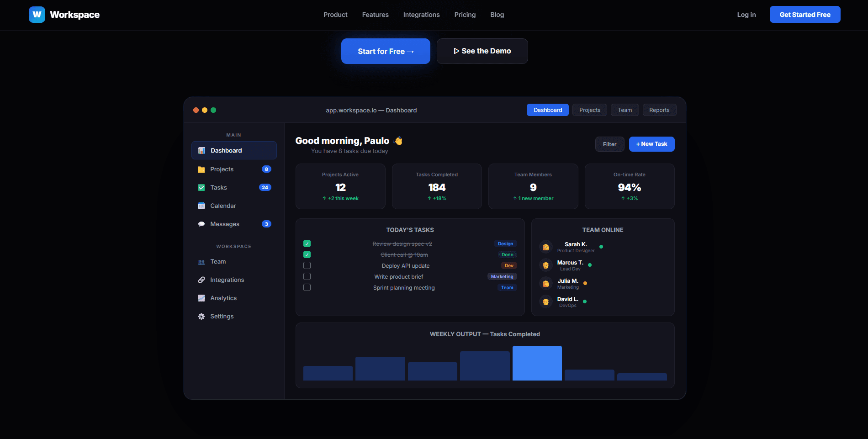Open the Calendar sidebar icon
The height and width of the screenshot is (439, 868).
(x=201, y=206)
